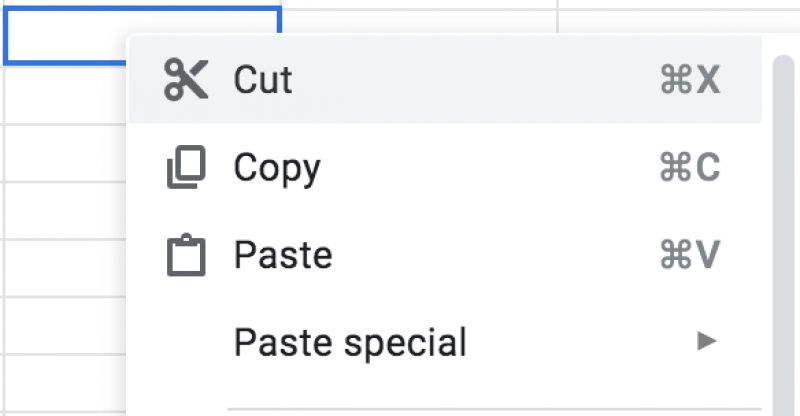This screenshot has height=416, width=800.
Task: Open the Paste special submenu
Action: (350, 343)
